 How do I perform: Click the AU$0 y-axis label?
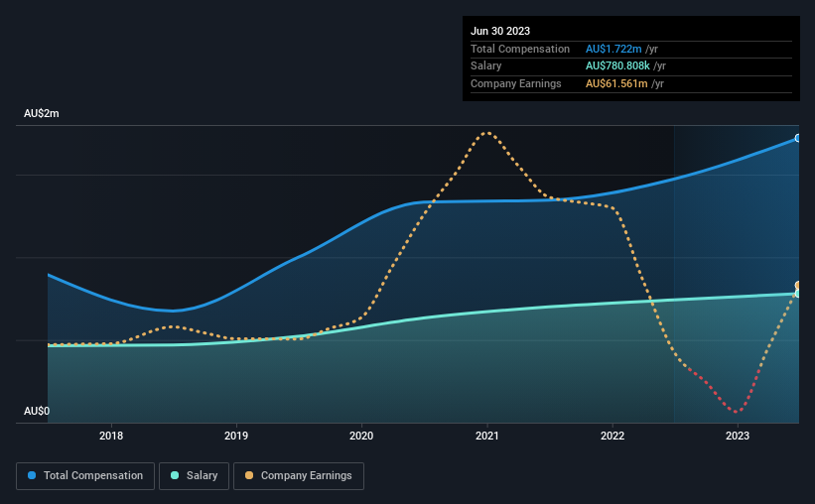click(37, 411)
